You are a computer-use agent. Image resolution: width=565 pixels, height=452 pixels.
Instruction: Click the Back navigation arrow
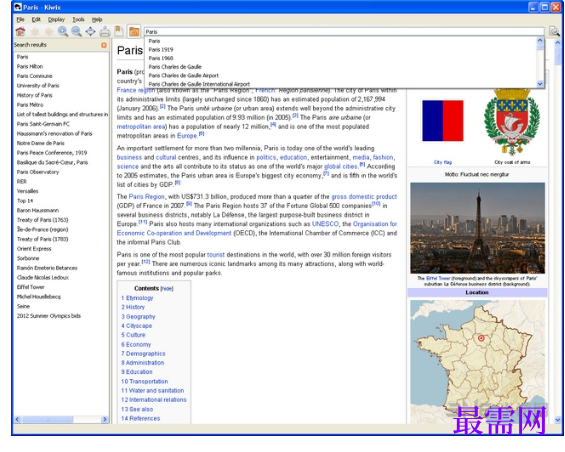pyautogui.click(x=35, y=32)
